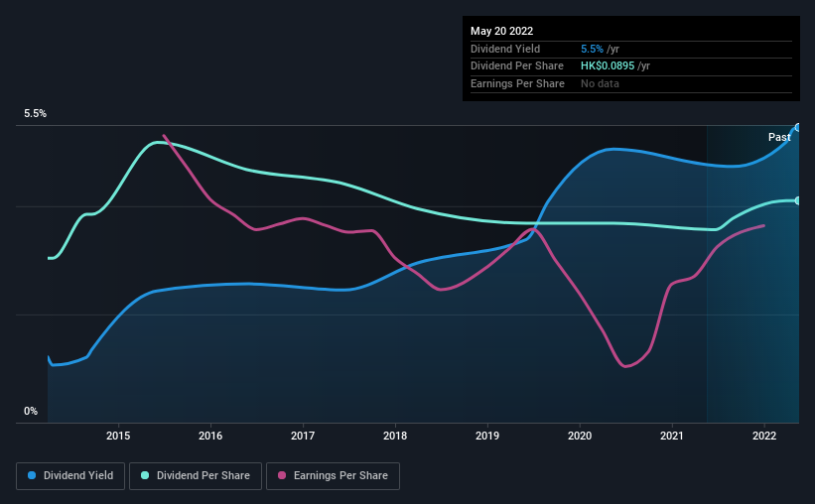Click the HK$0.0895 tooltip value
Screen dimensions: 815x504
click(608, 66)
